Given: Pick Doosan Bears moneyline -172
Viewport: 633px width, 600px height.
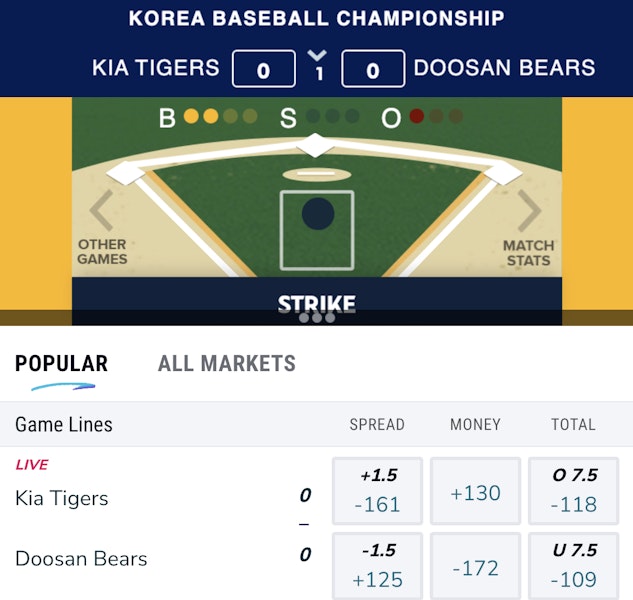Looking at the screenshot, I should 475,567.
